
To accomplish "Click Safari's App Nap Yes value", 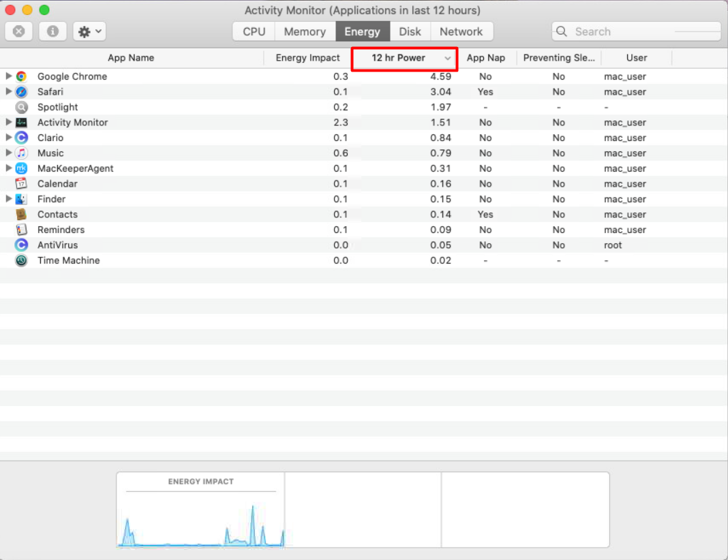I will click(x=485, y=92).
